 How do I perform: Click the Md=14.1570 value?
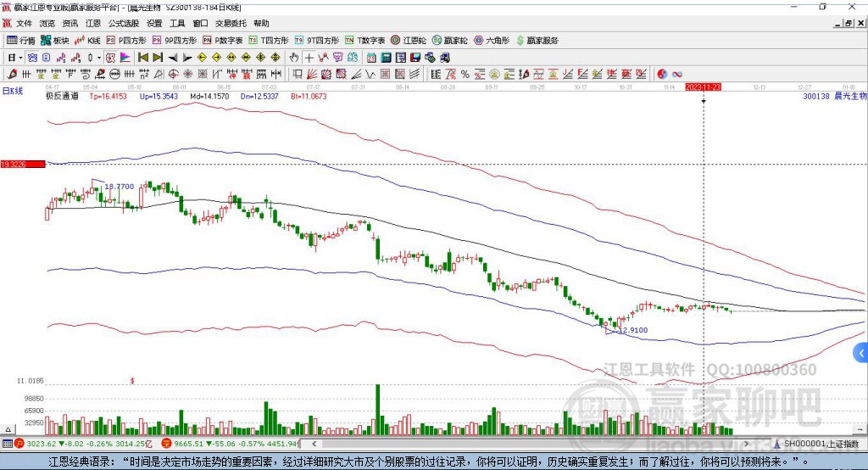pyautogui.click(x=209, y=97)
